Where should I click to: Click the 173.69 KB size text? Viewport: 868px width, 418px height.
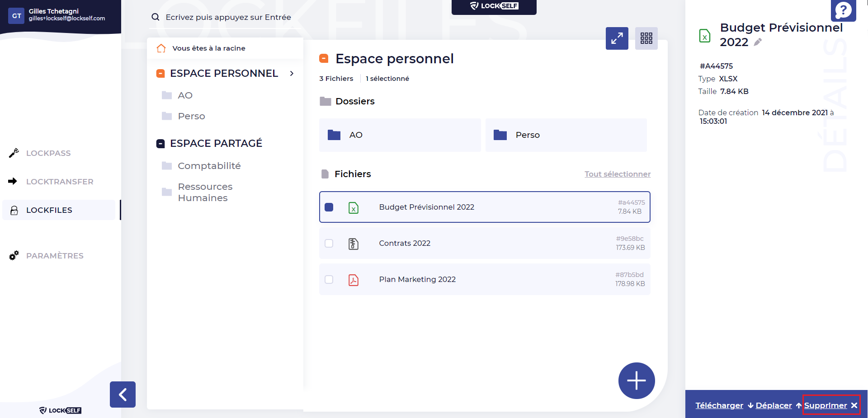[630, 248]
